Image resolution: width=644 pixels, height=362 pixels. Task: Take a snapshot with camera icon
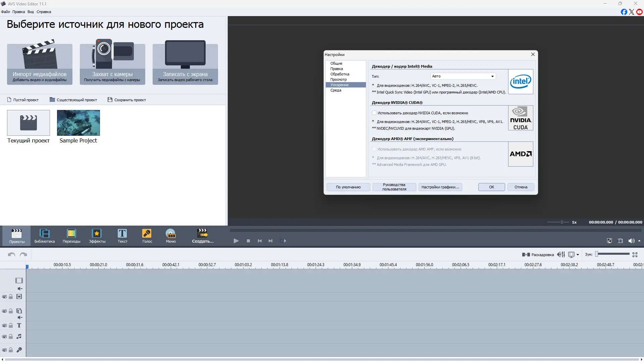(620, 241)
